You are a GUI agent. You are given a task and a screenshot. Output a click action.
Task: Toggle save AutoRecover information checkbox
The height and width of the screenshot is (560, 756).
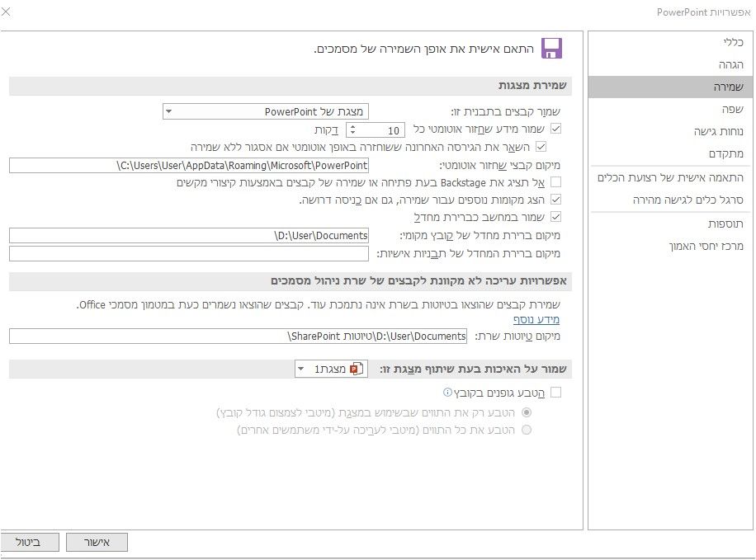[556, 129]
